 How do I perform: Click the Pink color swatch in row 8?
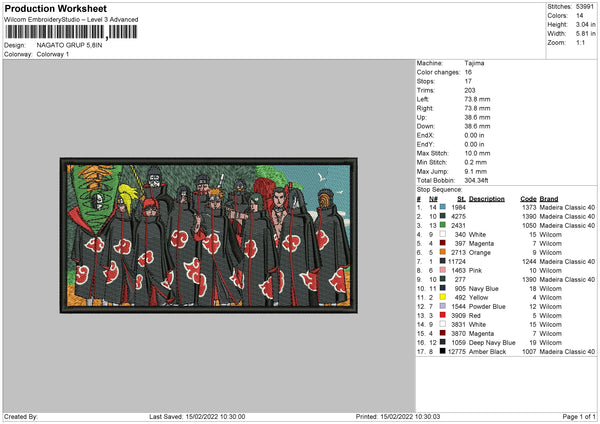[443, 270]
